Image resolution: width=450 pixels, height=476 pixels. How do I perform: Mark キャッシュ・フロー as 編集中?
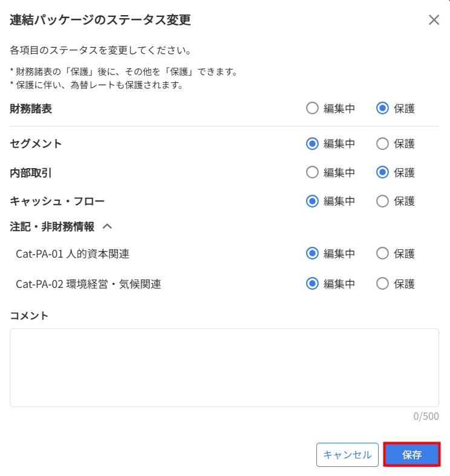coord(312,201)
